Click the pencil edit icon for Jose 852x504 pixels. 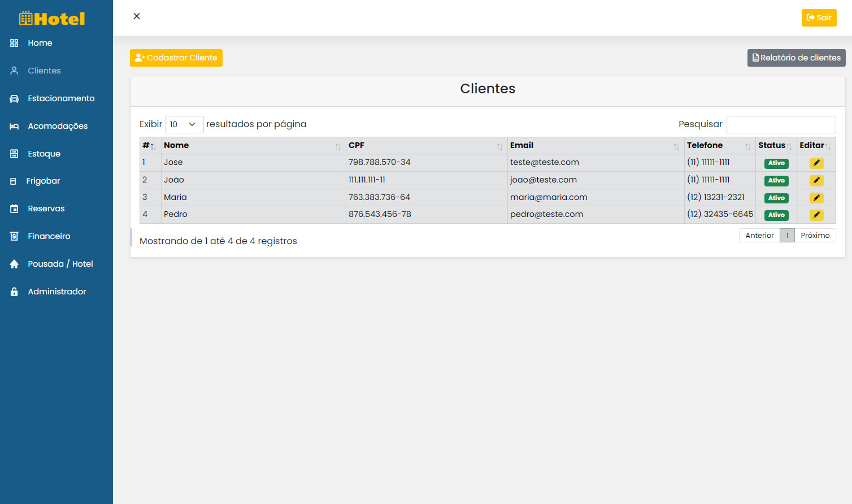click(816, 163)
